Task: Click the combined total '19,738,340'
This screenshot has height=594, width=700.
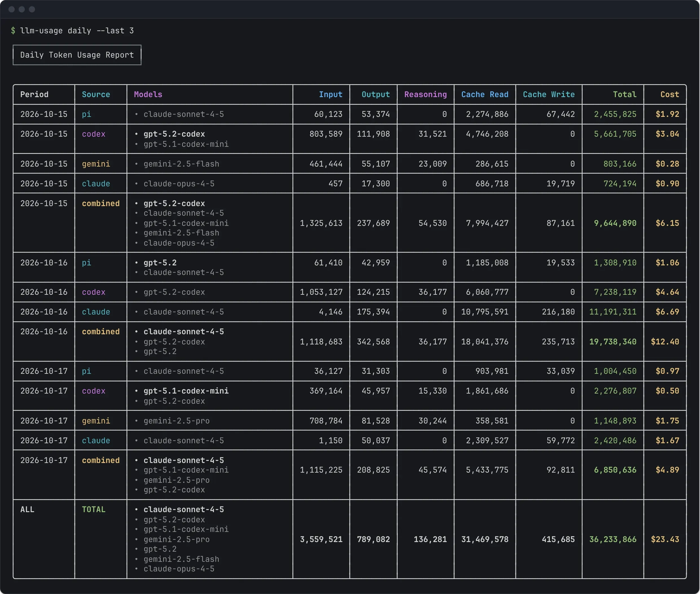Action: pyautogui.click(x=613, y=342)
